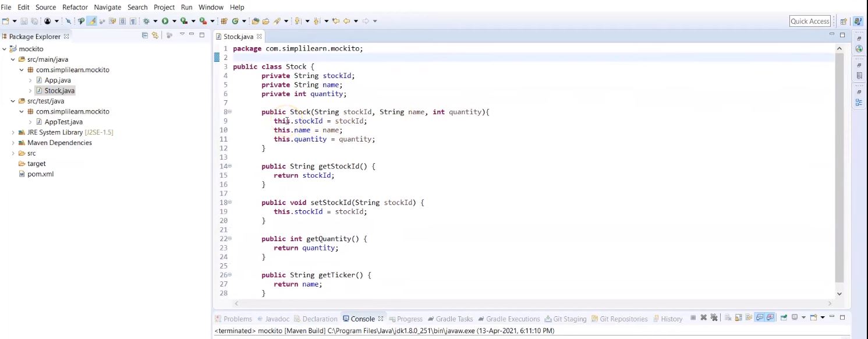Screen dimensions: 868x339
Task: Click the Quick Access search box
Action: (809, 21)
